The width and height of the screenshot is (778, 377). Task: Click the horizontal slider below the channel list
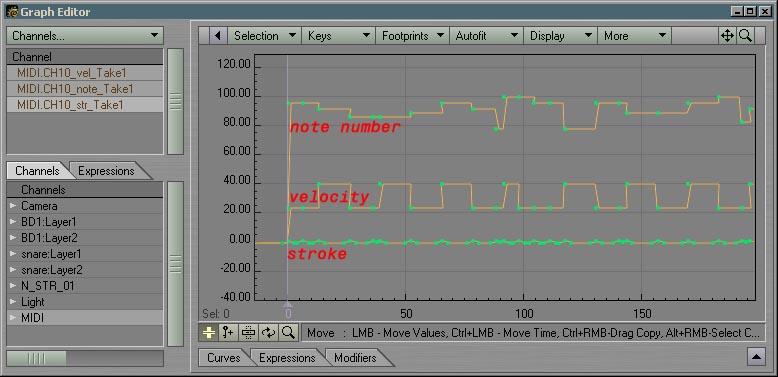click(85, 358)
